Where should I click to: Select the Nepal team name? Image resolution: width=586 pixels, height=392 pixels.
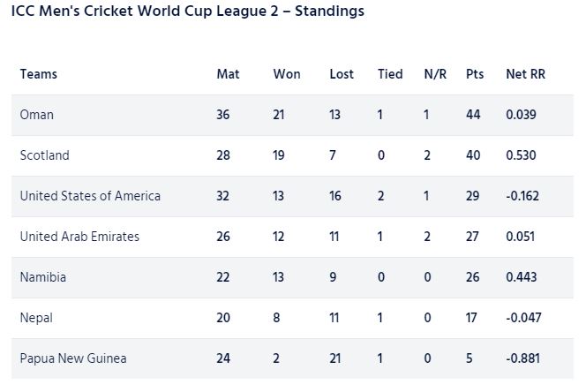tap(36, 318)
